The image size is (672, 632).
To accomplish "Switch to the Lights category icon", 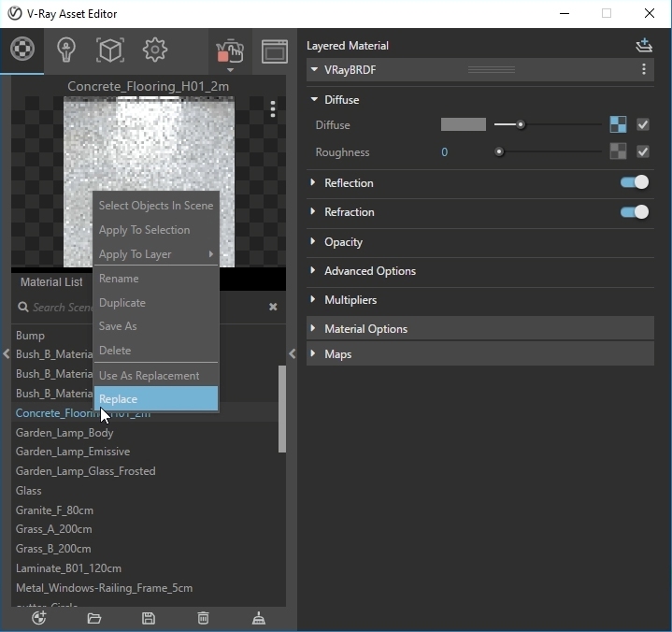I will pyautogui.click(x=65, y=50).
